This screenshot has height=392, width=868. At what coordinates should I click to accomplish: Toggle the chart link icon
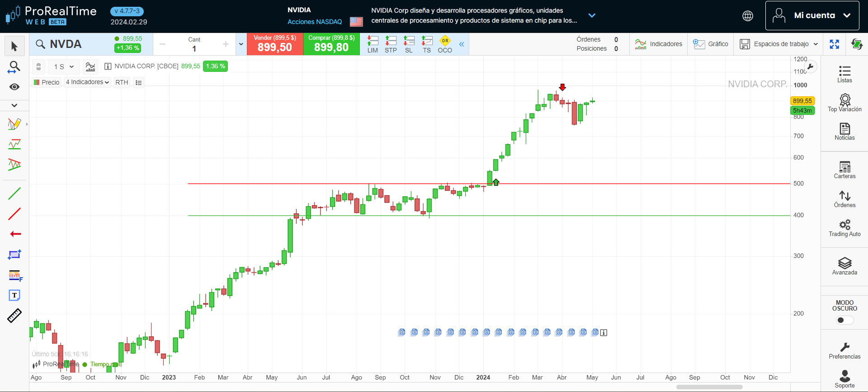[39, 66]
